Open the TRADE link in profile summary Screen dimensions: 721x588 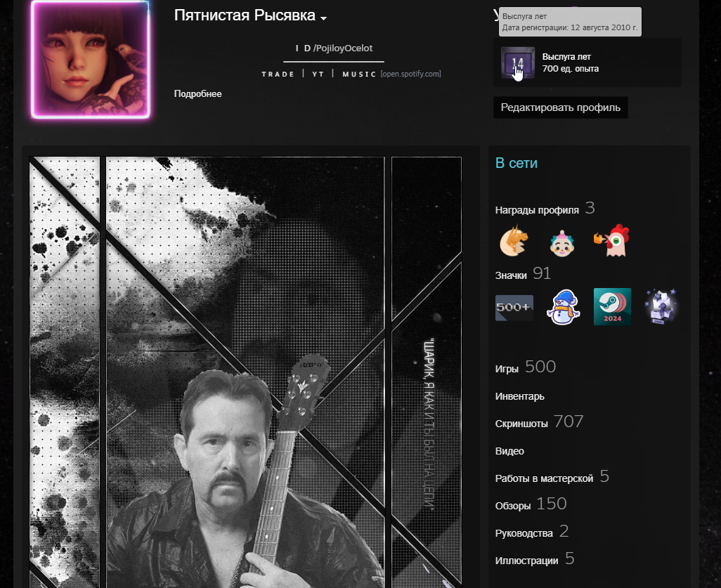(278, 74)
